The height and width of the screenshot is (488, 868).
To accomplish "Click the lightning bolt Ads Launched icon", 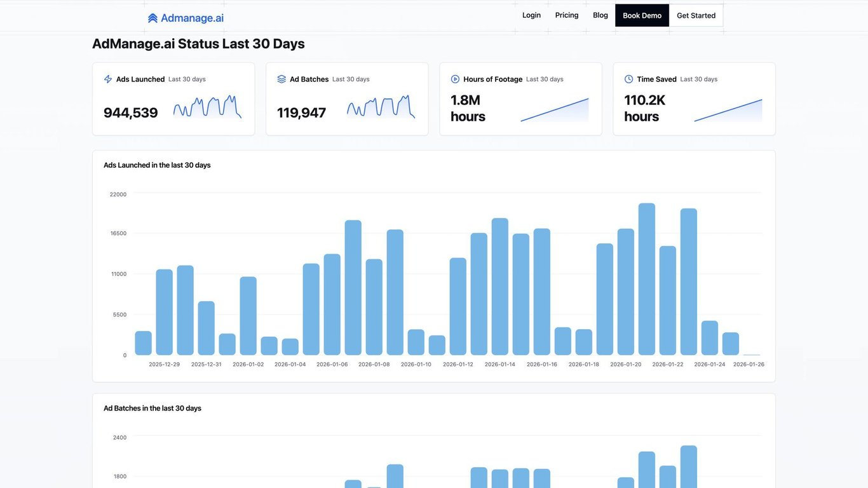I will (x=108, y=79).
